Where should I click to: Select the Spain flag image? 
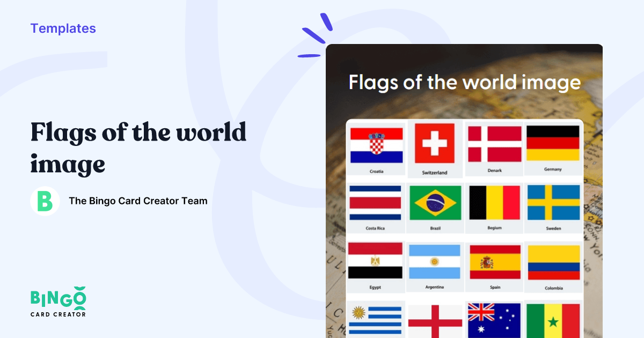click(494, 262)
